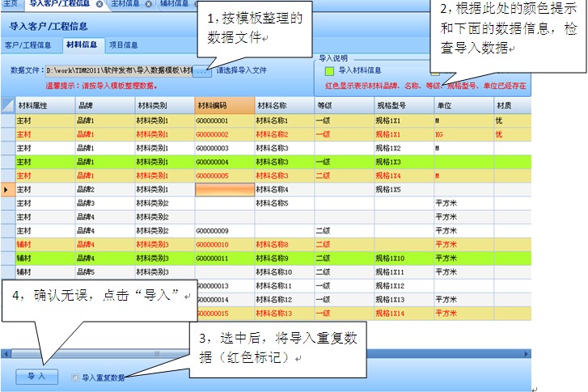Close the 主材信息 tab
This screenshot has width=588, height=392.
pos(148,4)
